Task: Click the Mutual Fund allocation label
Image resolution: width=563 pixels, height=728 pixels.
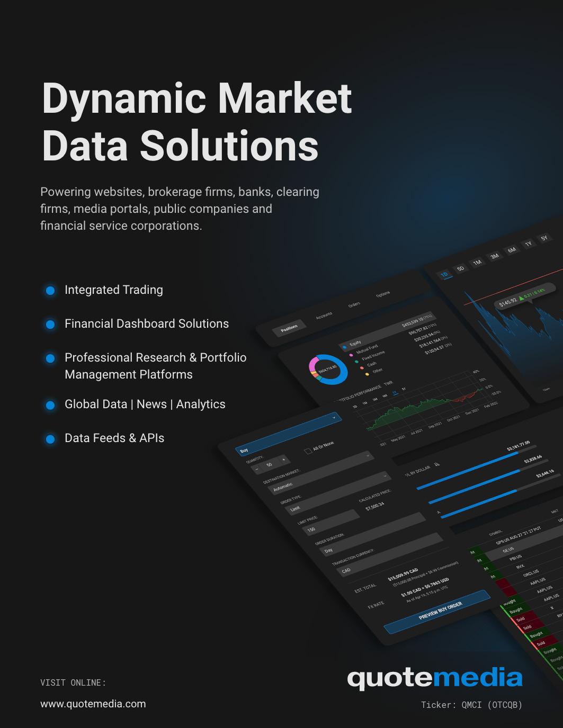Action: click(x=367, y=350)
